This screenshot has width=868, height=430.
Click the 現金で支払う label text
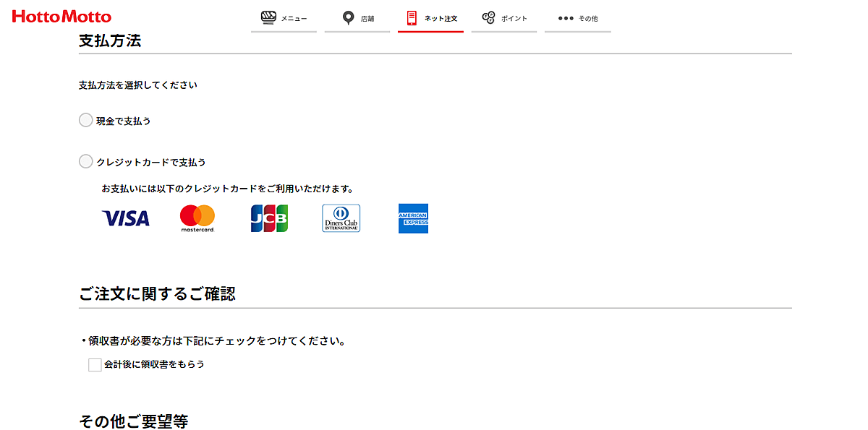point(124,121)
